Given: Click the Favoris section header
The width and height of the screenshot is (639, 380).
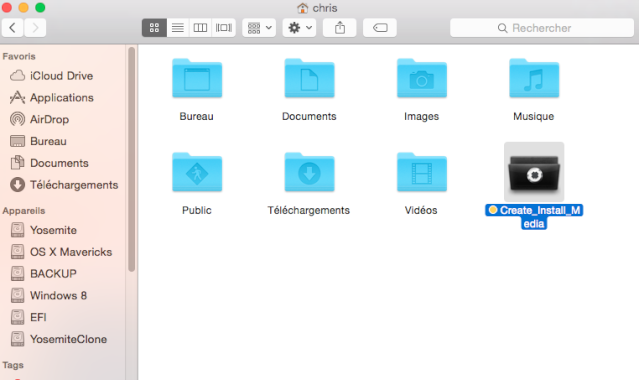Looking at the screenshot, I should pyautogui.click(x=19, y=56).
